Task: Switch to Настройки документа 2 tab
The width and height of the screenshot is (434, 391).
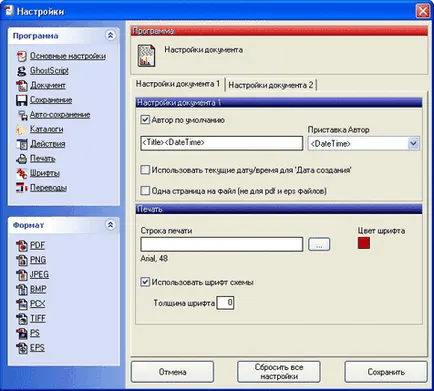Action: click(271, 85)
